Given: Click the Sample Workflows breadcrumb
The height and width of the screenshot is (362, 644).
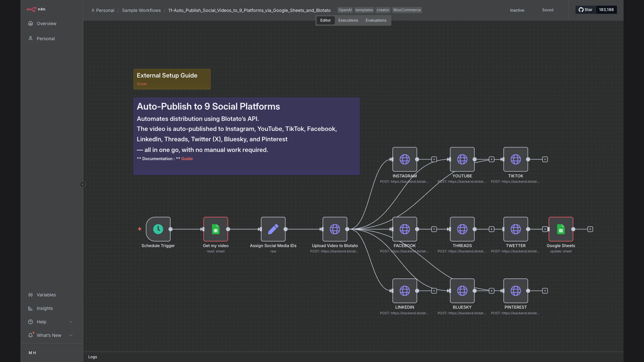Looking at the screenshot, I should pos(141,10).
